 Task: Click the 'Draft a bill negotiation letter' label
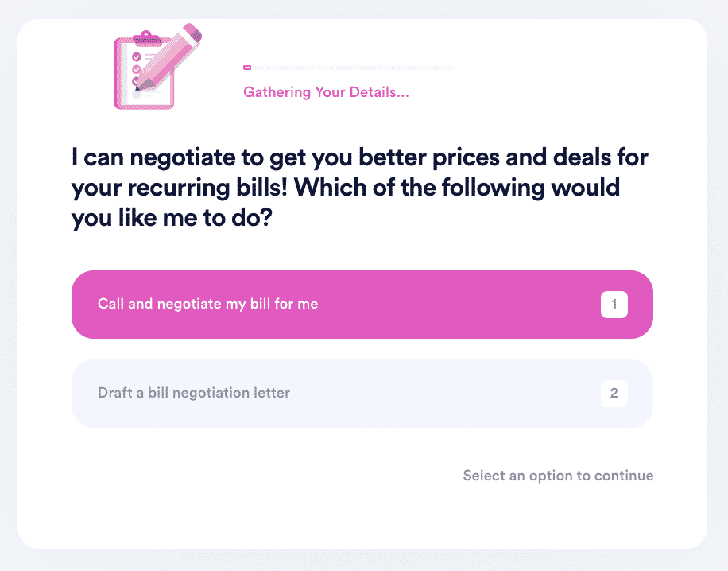point(194,393)
